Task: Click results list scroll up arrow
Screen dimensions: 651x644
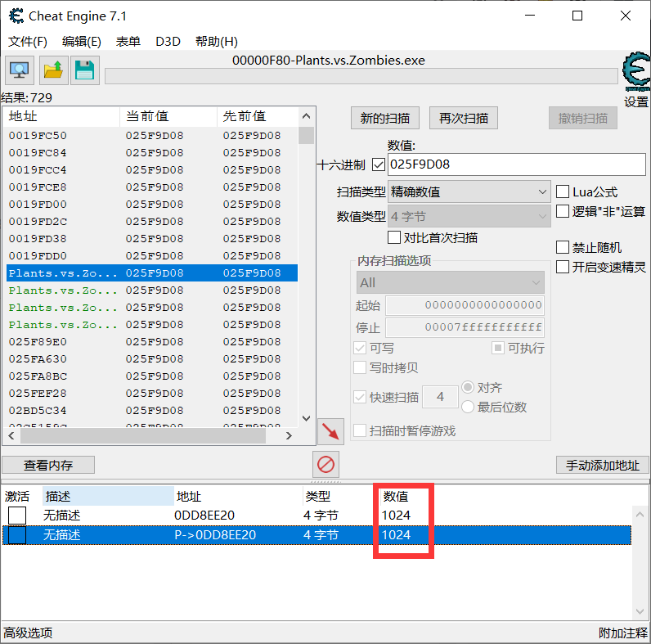Action: [x=307, y=116]
